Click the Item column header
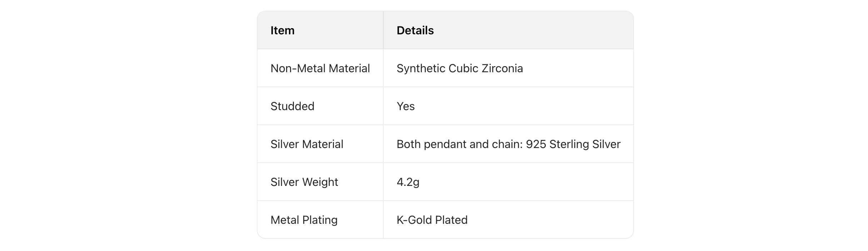868x251 pixels. coord(282,30)
